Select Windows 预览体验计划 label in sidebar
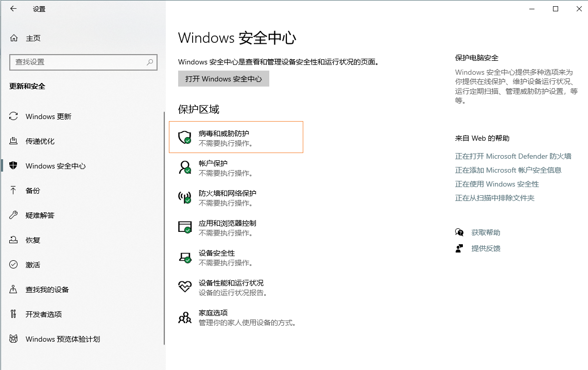588x370 pixels. (x=63, y=339)
